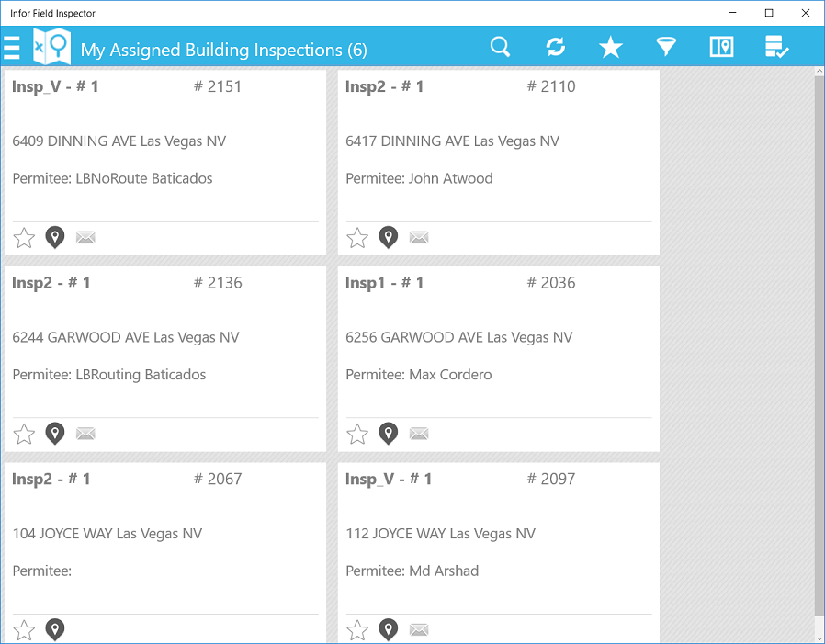The image size is (825, 644).
Task: View location pin for inspection #2136
Action: pyautogui.click(x=54, y=433)
